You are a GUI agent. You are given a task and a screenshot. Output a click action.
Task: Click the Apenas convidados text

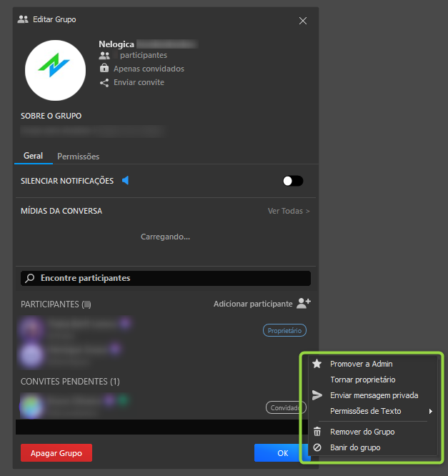(149, 69)
